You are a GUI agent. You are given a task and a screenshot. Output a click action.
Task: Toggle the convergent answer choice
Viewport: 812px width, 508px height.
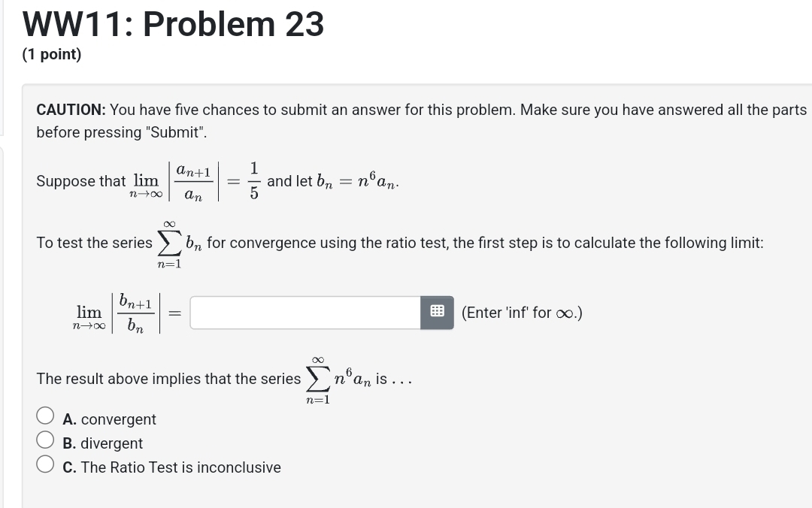pyautogui.click(x=45, y=414)
